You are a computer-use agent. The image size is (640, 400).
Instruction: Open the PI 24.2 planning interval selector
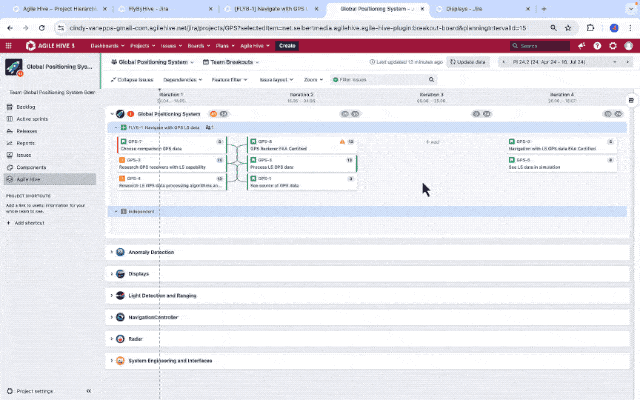pos(564,62)
